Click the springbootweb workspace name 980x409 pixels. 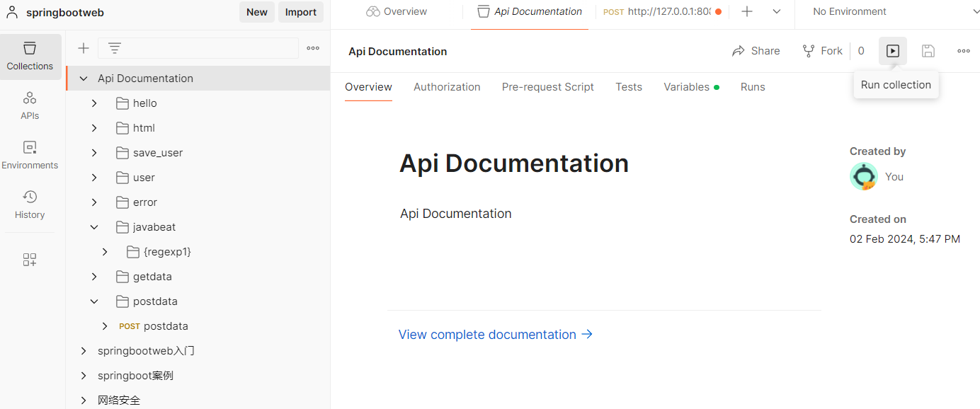65,12
